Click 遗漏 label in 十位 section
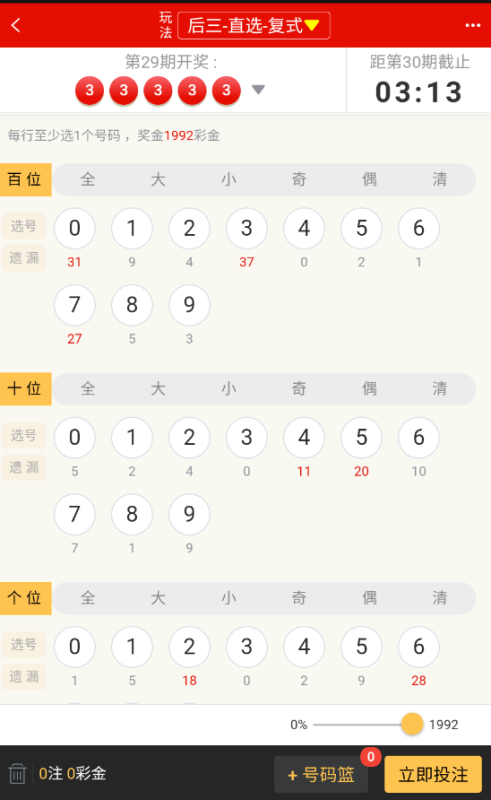Image resolution: width=491 pixels, height=800 pixels. [24, 467]
